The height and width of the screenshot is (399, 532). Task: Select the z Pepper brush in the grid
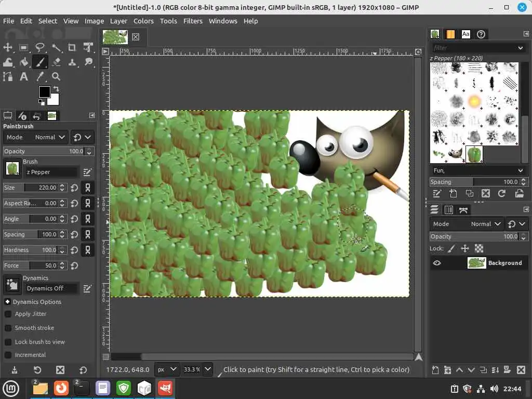(x=474, y=154)
